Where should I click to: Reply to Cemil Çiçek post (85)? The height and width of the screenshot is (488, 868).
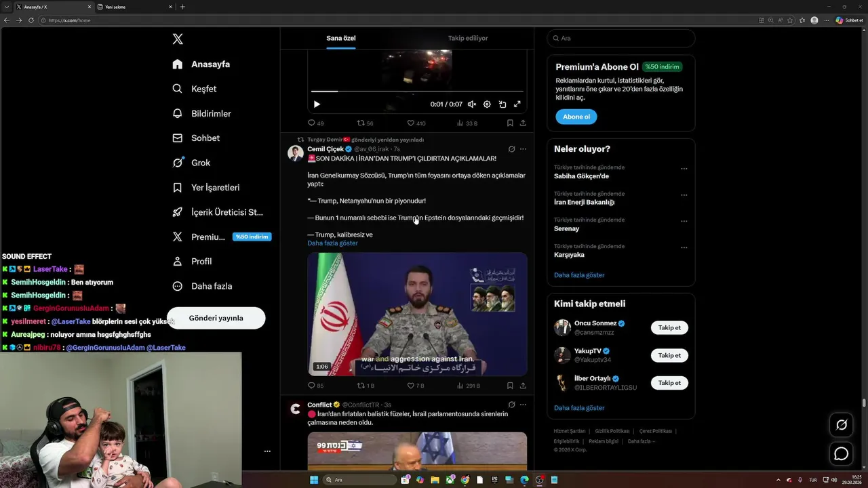pos(315,386)
